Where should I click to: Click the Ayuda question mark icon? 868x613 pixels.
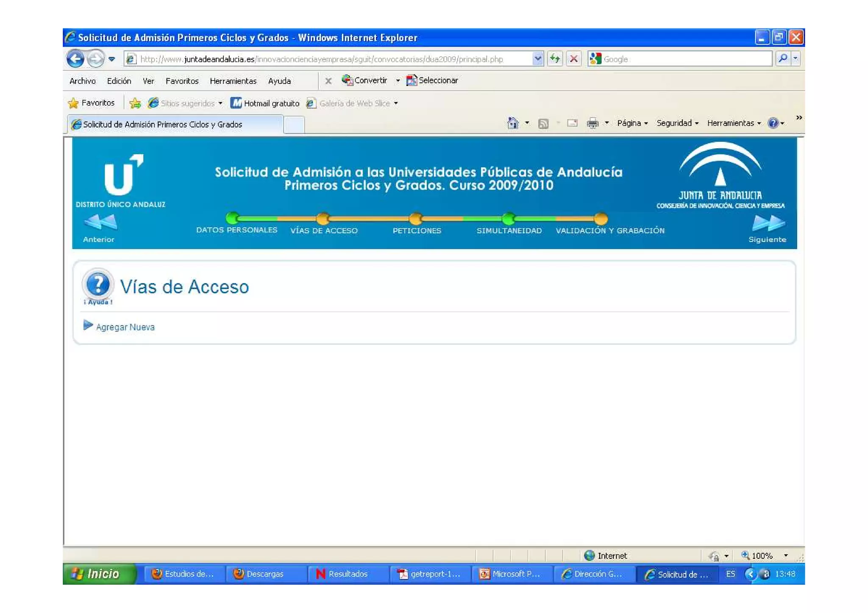coord(98,285)
